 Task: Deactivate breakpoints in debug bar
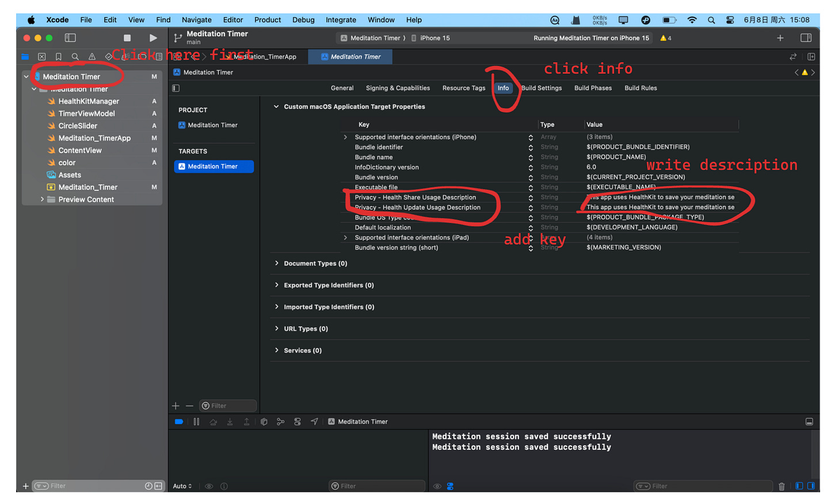(x=179, y=422)
